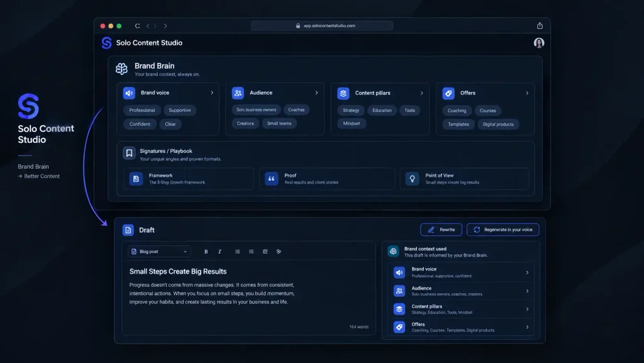This screenshot has height=363, width=644.
Task: Select the Framework document icon
Action: 136,179
